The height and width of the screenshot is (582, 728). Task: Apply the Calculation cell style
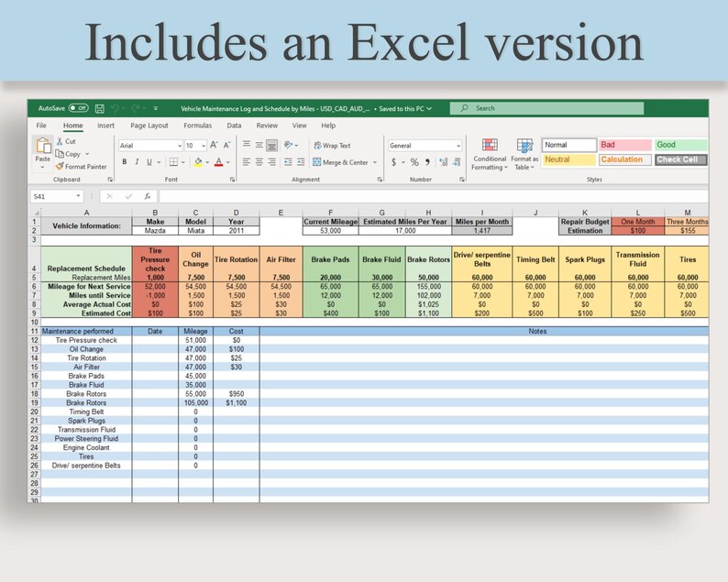[625, 159]
